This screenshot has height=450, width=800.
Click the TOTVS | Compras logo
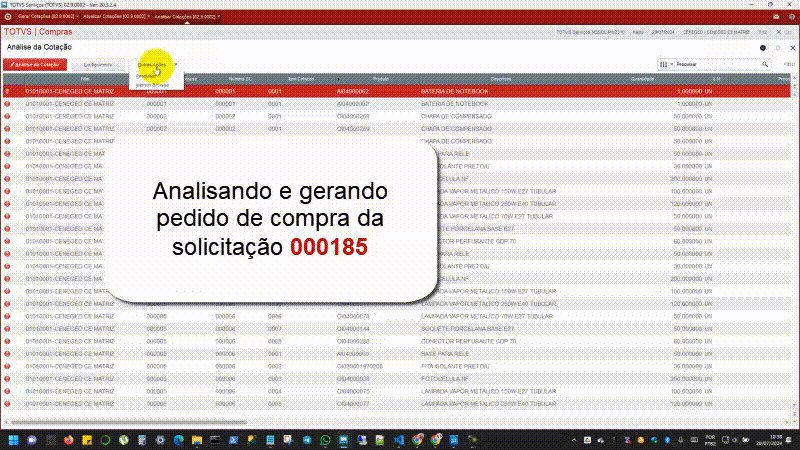point(37,32)
